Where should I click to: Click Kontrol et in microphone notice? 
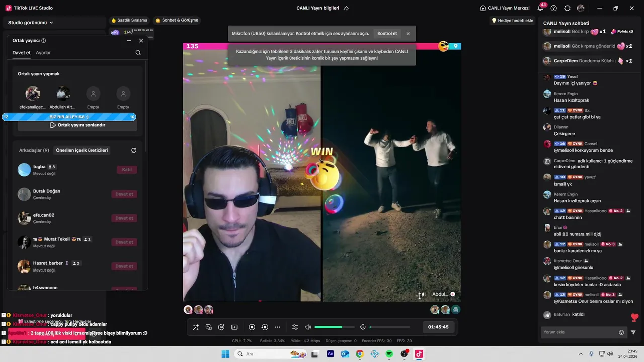pos(387,34)
